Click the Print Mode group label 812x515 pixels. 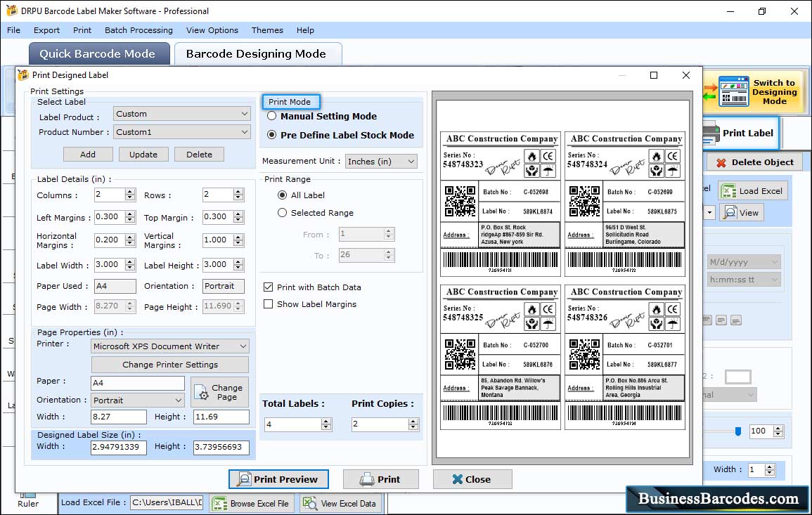point(290,102)
